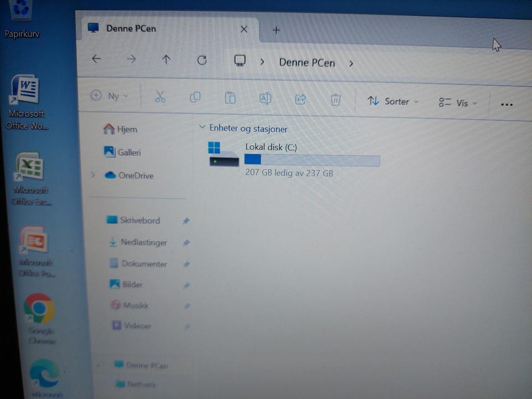The width and height of the screenshot is (532, 399).
Task: Click the Rename icon in toolbar
Action: coord(265,99)
